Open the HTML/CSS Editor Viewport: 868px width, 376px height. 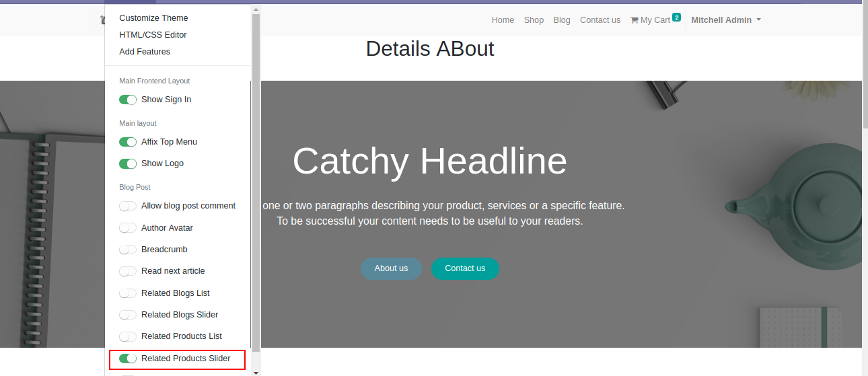(x=153, y=35)
